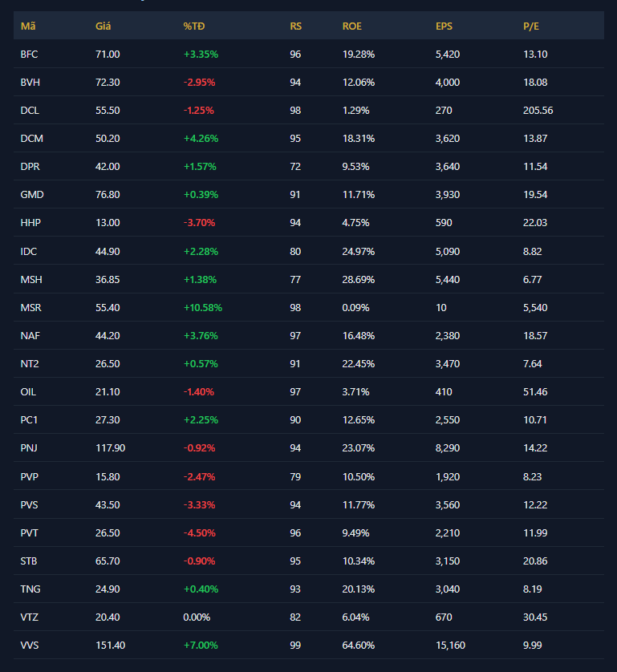Click the 2,550 EPS of PC1
The image size is (617, 672).
(x=448, y=420)
